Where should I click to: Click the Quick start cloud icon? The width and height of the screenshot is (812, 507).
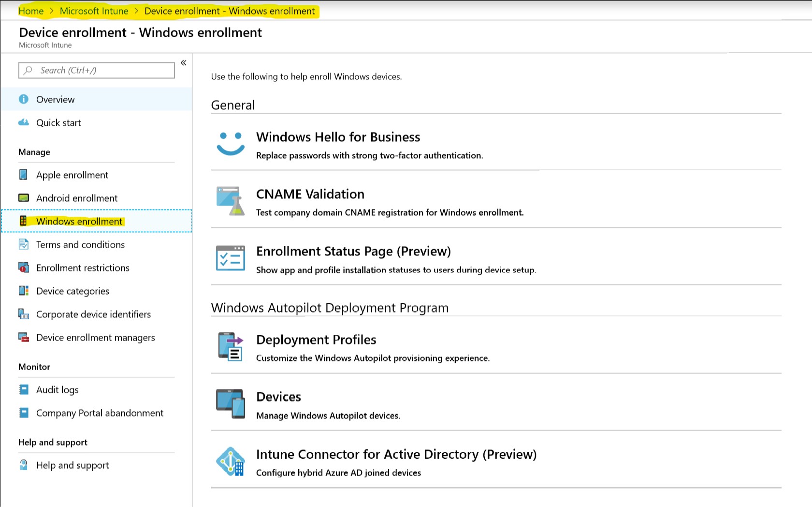23,122
